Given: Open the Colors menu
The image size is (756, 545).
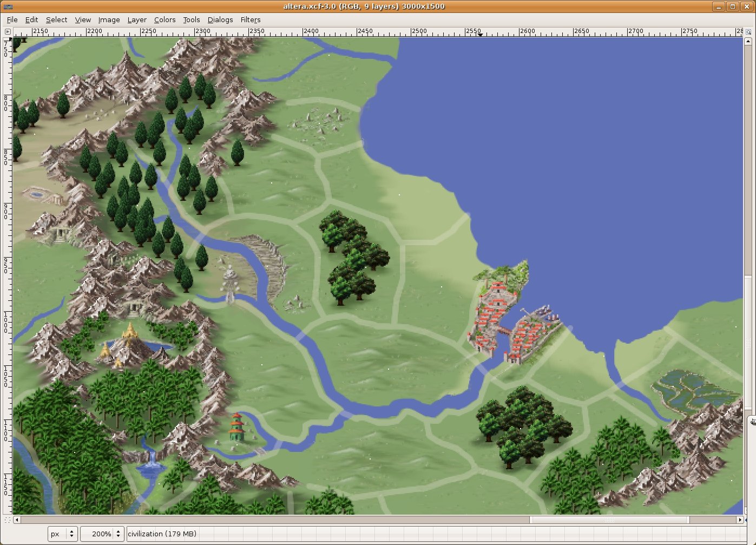Looking at the screenshot, I should (x=165, y=19).
